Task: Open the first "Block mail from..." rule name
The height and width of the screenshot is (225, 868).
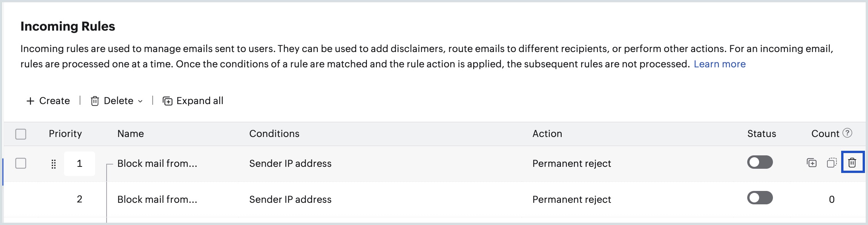Action: pos(157,163)
